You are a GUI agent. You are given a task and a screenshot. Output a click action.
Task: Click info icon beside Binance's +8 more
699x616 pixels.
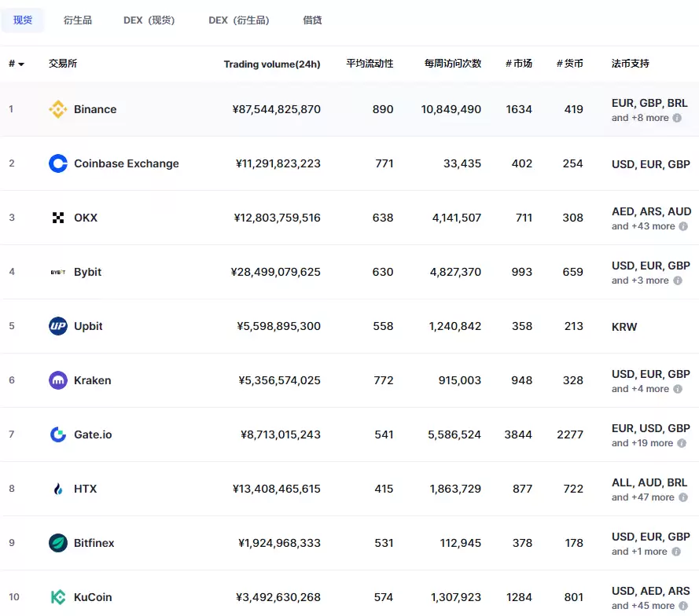[x=677, y=118]
